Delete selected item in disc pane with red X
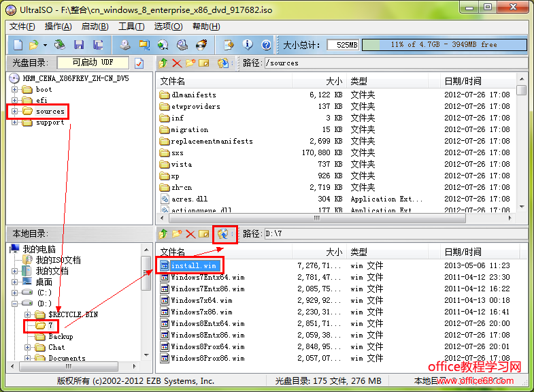This screenshot has width=534, height=392. [177, 63]
